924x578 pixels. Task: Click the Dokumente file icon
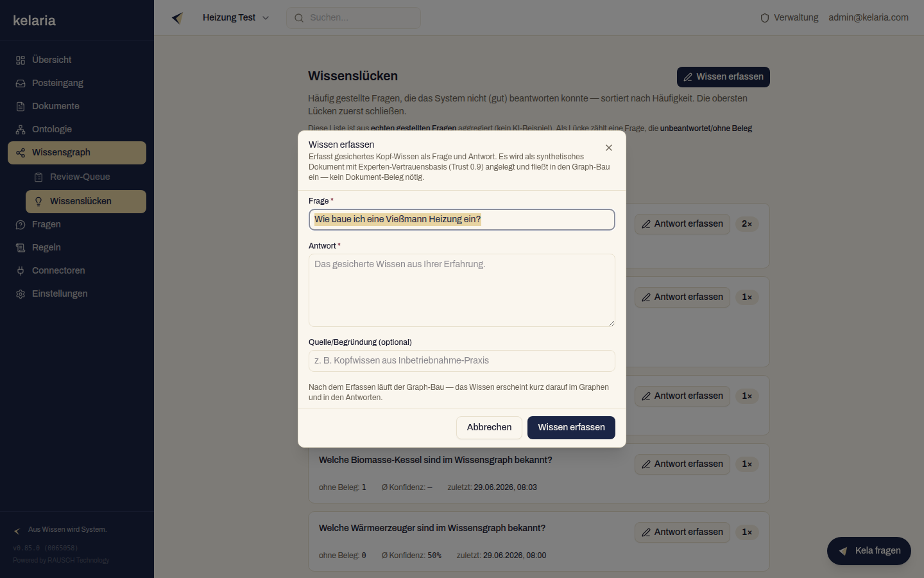tap(21, 107)
